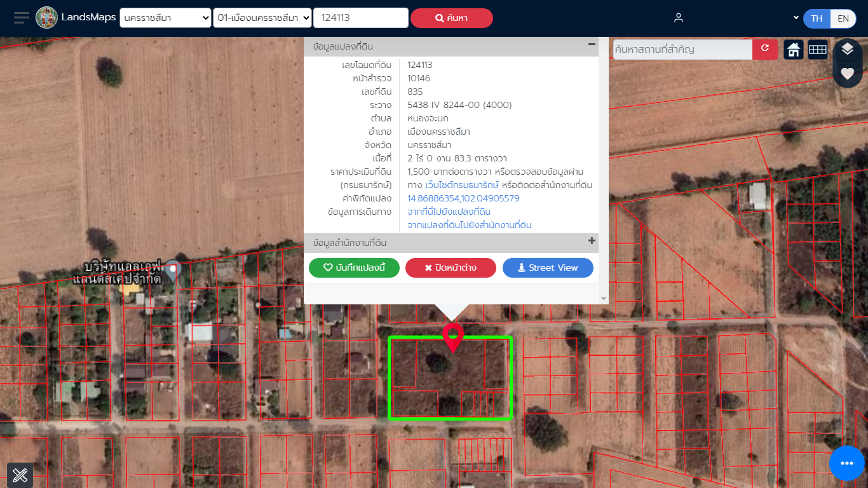Switch language to EN
This screenshot has width=868, height=488.
pyautogui.click(x=843, y=18)
